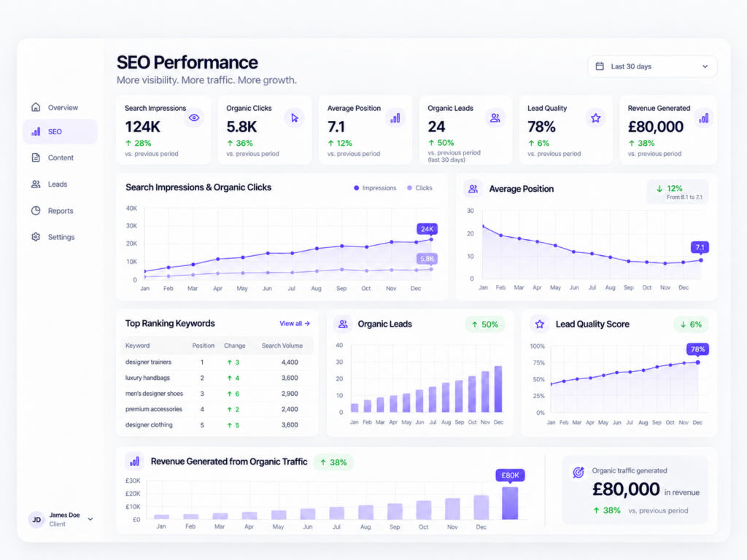This screenshot has height=560, width=747.
Task: Click the people icon in Organic Leads card
Action: (495, 117)
